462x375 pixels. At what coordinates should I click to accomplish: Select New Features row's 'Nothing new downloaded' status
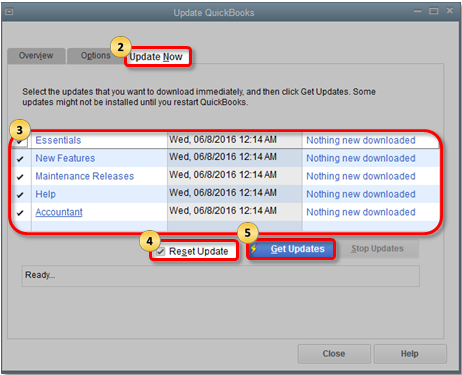361,158
